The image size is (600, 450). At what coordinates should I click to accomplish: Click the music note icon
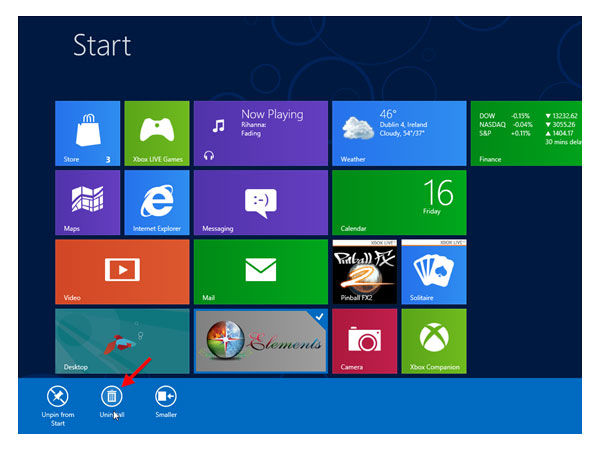218,126
